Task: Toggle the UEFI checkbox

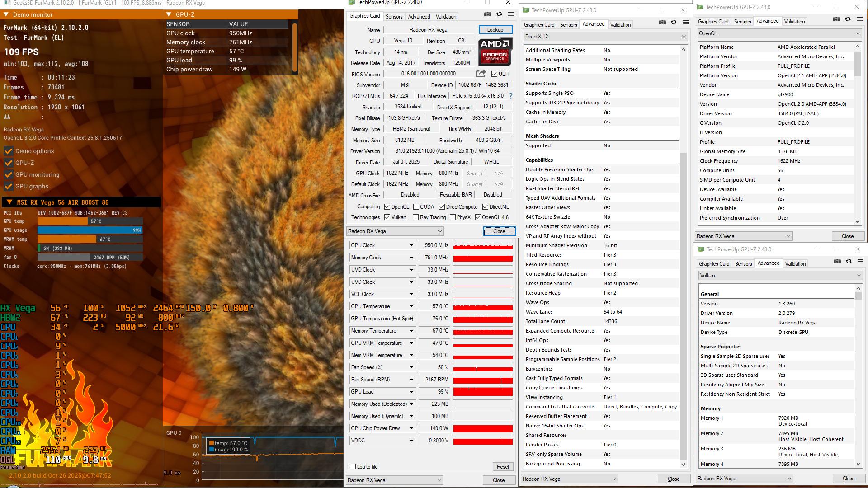Action: point(495,74)
